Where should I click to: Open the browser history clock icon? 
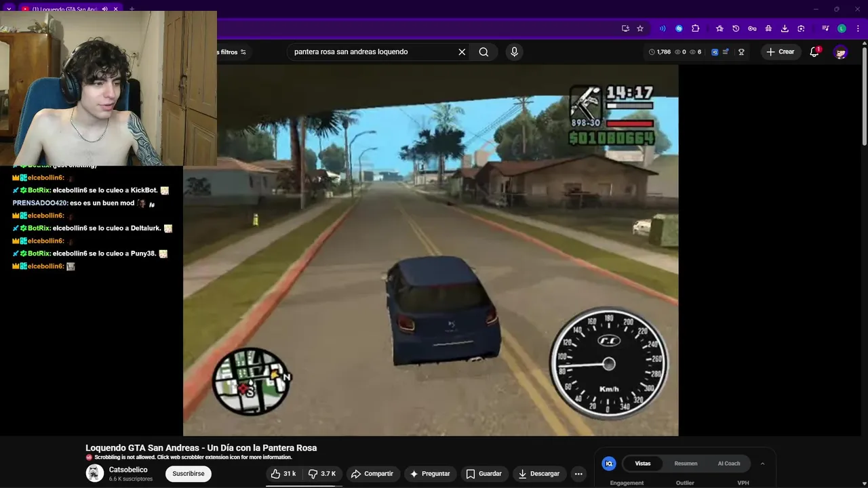point(736,28)
